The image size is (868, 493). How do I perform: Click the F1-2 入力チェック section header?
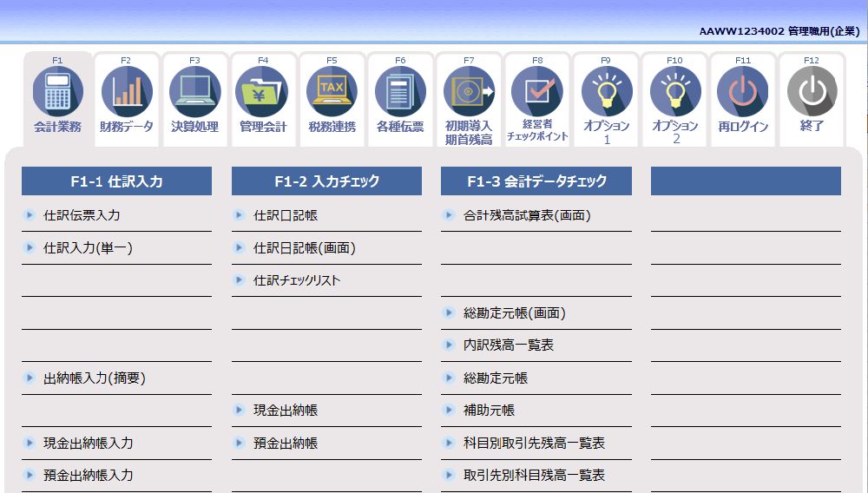point(326,181)
